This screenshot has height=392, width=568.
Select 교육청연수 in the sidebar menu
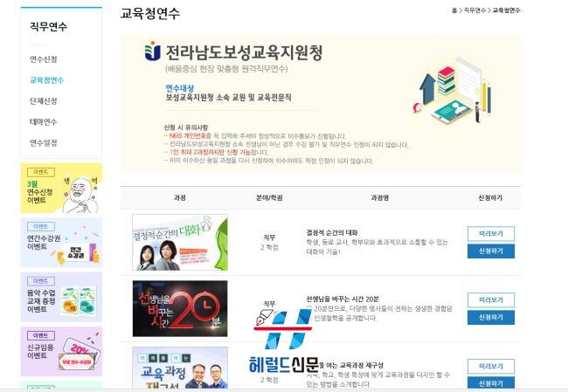tap(46, 80)
